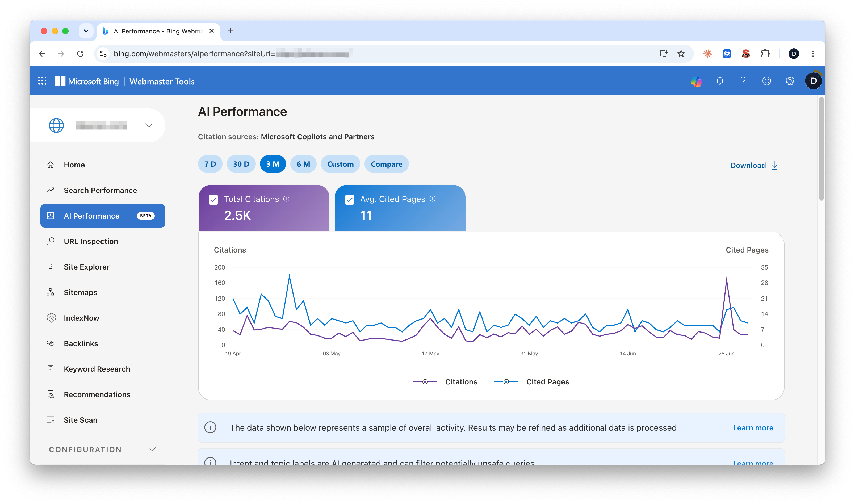This screenshot has height=504, width=855.
Task: Open the help question mark
Action: point(743,81)
